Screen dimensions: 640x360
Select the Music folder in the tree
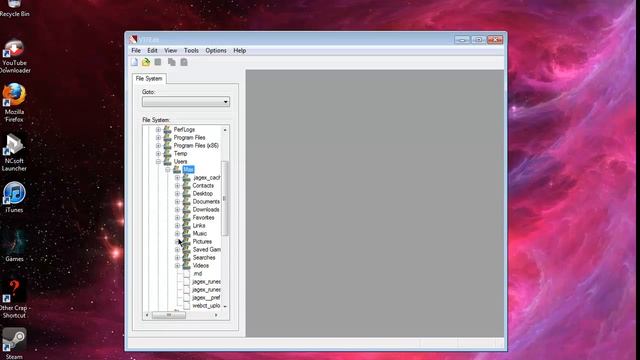pyautogui.click(x=200, y=233)
